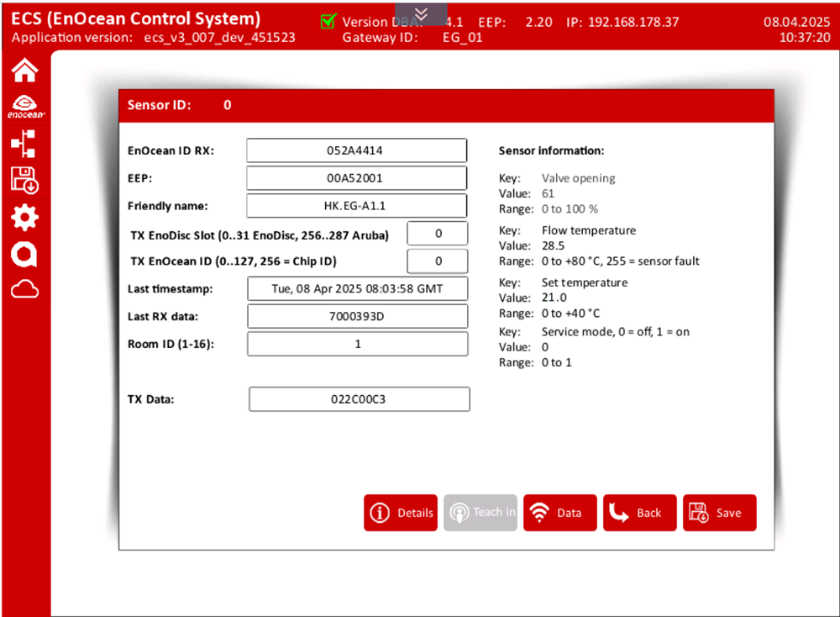Open the cloud icon in sidebar
840x617 pixels.
point(24,290)
